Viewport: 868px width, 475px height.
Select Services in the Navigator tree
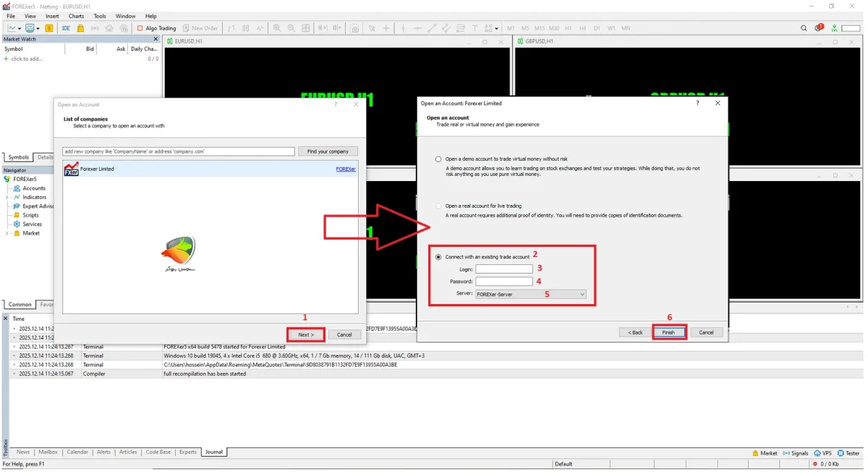pos(32,224)
